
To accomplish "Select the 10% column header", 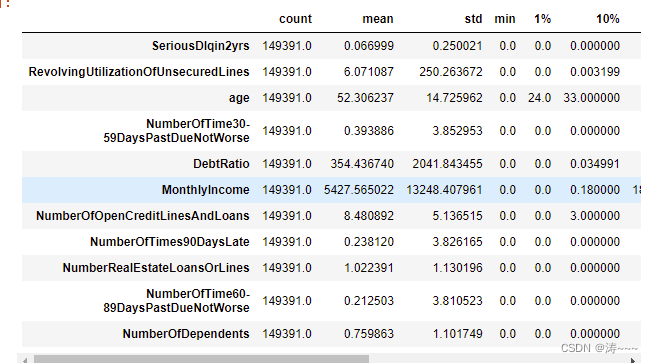I will pyautogui.click(x=608, y=19).
